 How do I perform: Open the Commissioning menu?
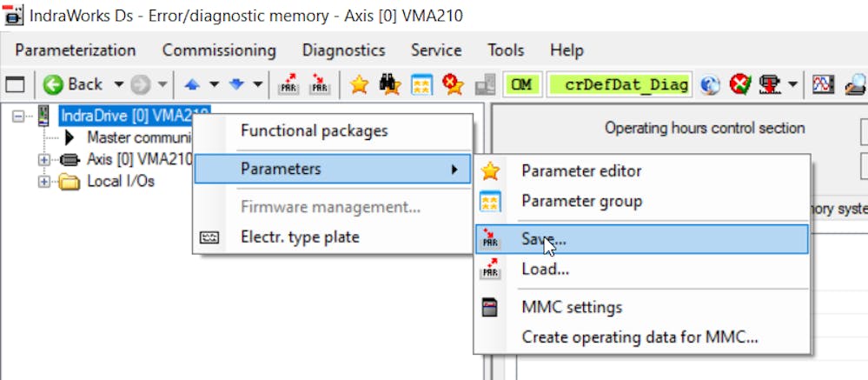coord(219,50)
